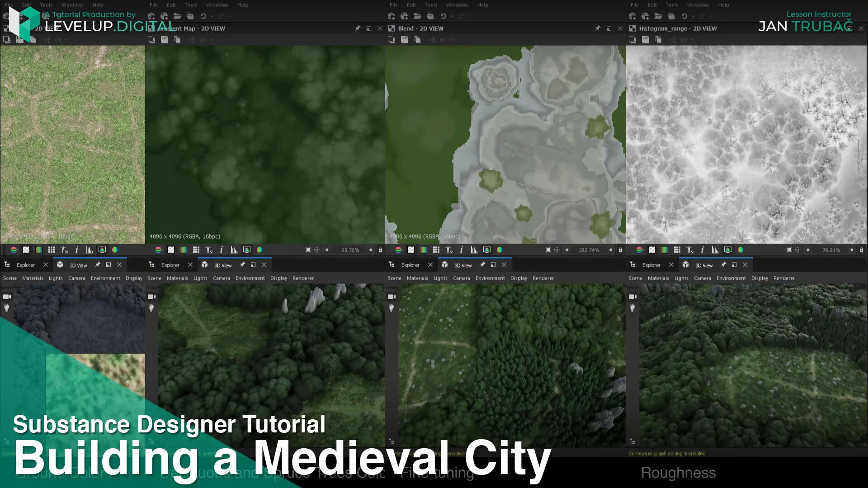Open the Windows menu

[x=72, y=5]
